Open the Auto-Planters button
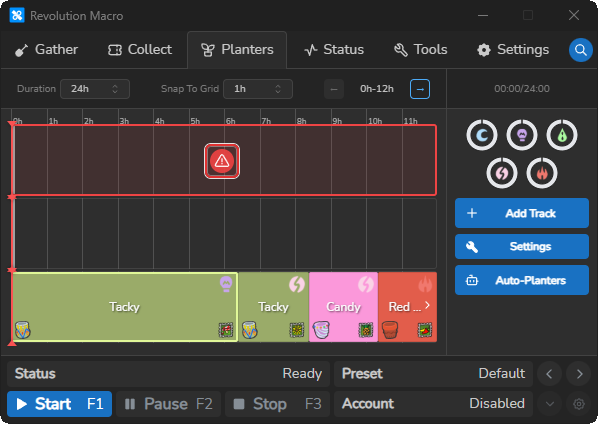This screenshot has height=424, width=598. tap(522, 280)
